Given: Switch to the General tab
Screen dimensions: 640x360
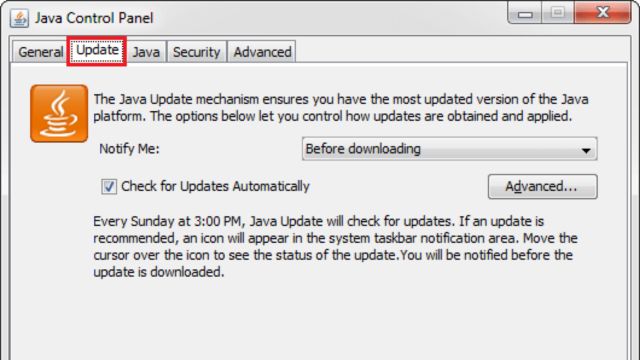Looking at the screenshot, I should [40, 52].
